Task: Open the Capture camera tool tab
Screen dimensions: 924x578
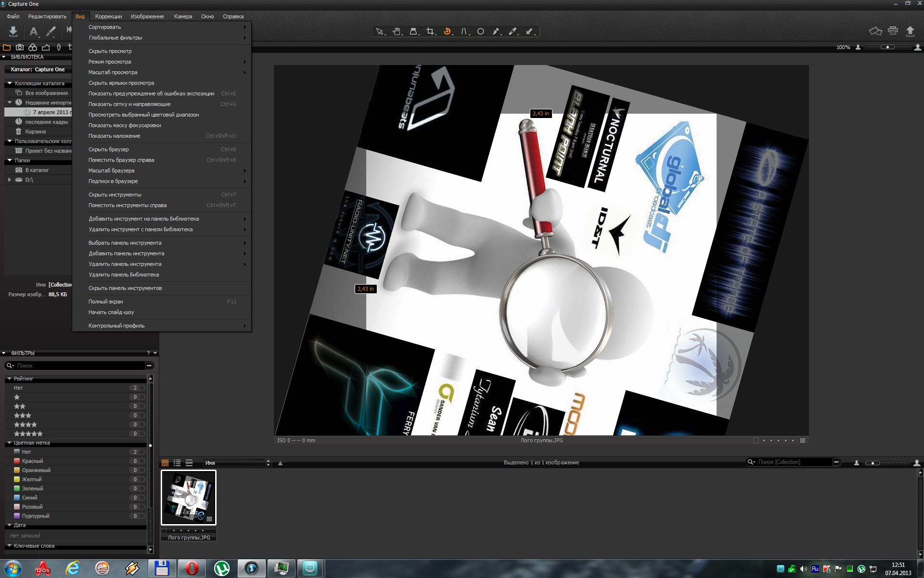Action: (20, 47)
